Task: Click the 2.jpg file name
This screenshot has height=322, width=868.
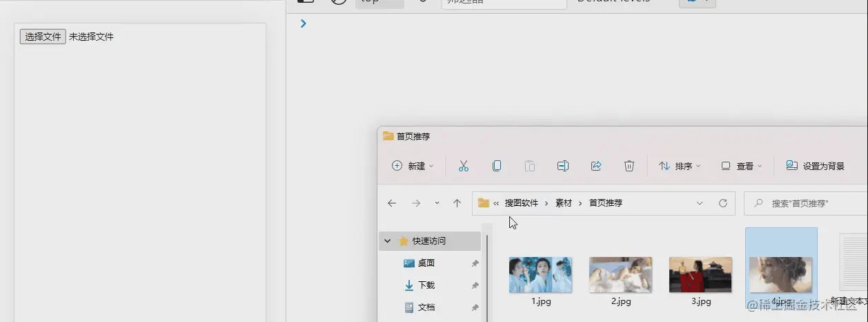Action: click(621, 301)
